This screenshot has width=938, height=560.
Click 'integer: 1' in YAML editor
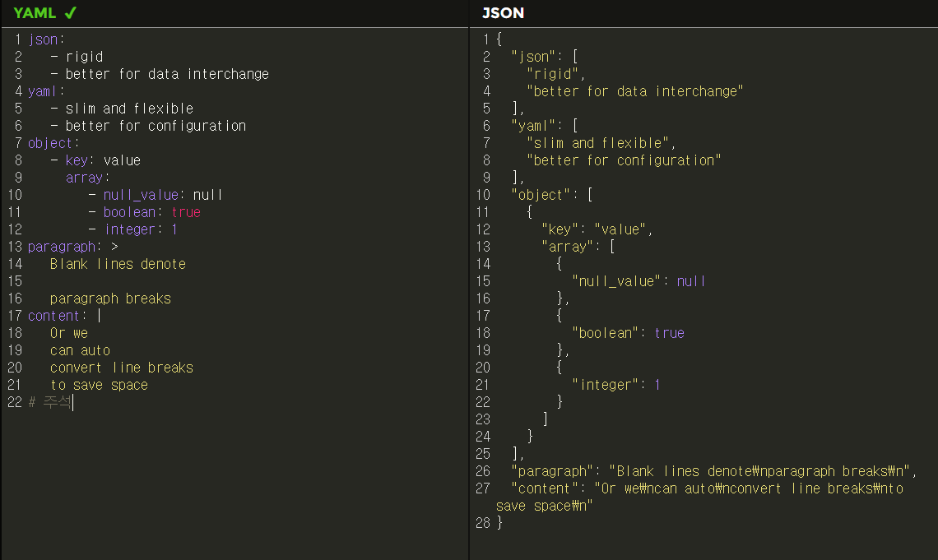141,230
